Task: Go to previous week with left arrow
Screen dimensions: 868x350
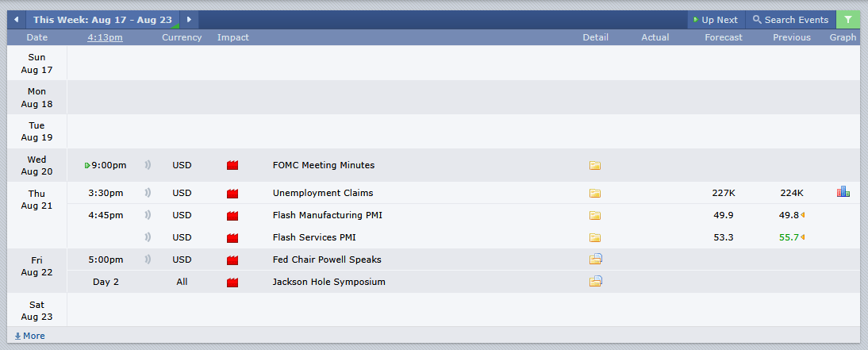Action: click(x=16, y=19)
